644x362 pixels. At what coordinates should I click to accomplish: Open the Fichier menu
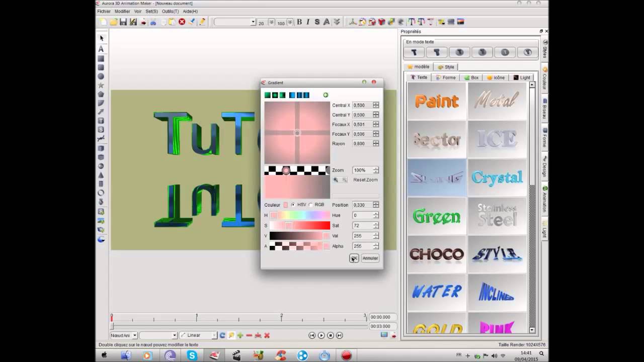104,11
